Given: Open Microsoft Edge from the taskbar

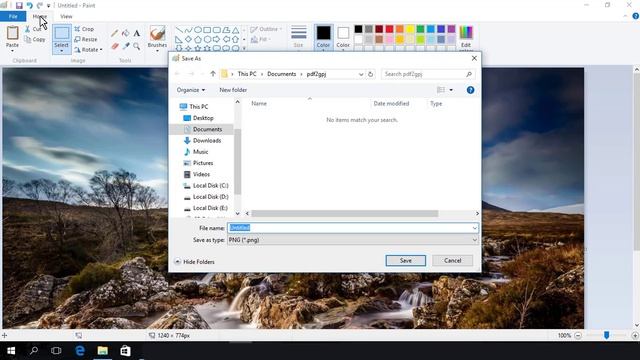Looking at the screenshot, I should [x=80, y=351].
